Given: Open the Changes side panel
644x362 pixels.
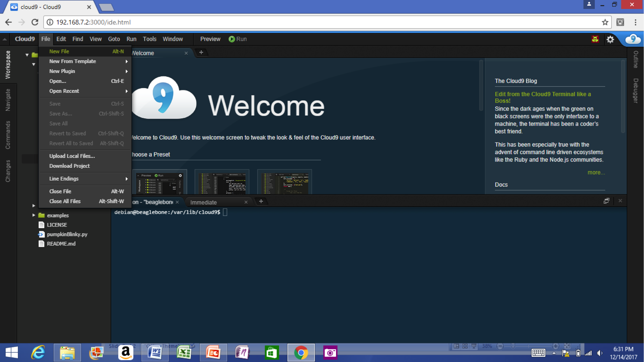Looking at the screenshot, I should tap(8, 171).
